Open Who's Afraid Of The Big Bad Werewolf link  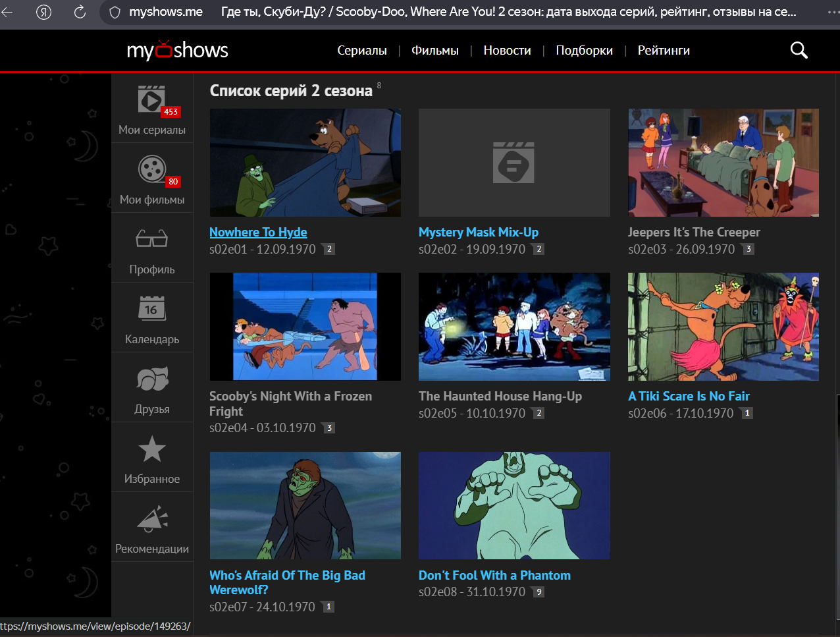point(287,582)
